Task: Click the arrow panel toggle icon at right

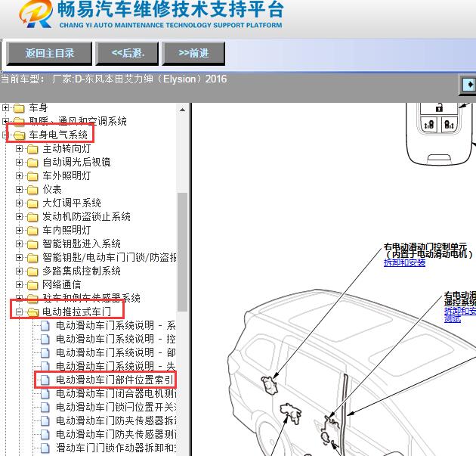Action: tap(469, 85)
